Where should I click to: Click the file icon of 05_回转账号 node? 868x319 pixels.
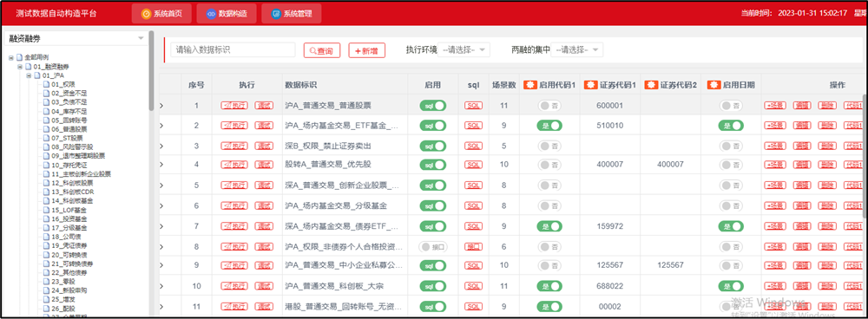pyautogui.click(x=47, y=120)
